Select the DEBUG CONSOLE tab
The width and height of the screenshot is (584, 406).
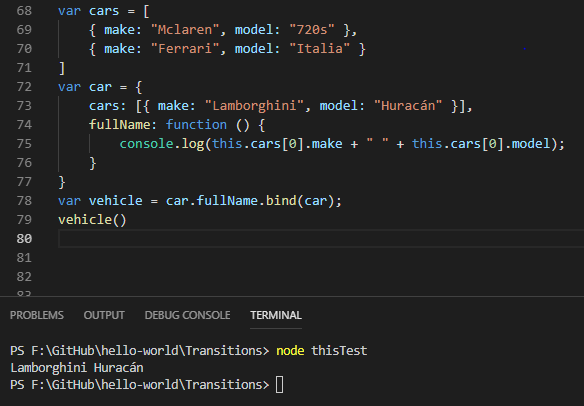coord(187,315)
